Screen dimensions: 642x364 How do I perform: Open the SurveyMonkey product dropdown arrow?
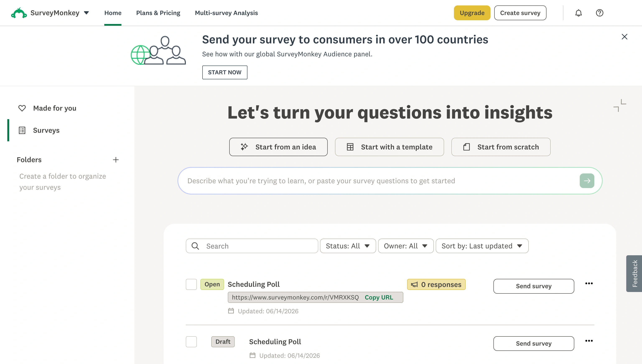tap(86, 13)
